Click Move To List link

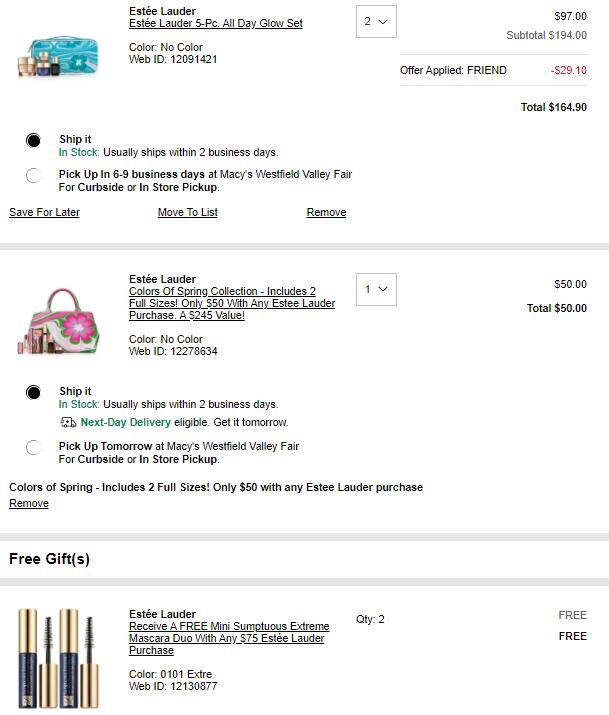pyautogui.click(x=187, y=212)
